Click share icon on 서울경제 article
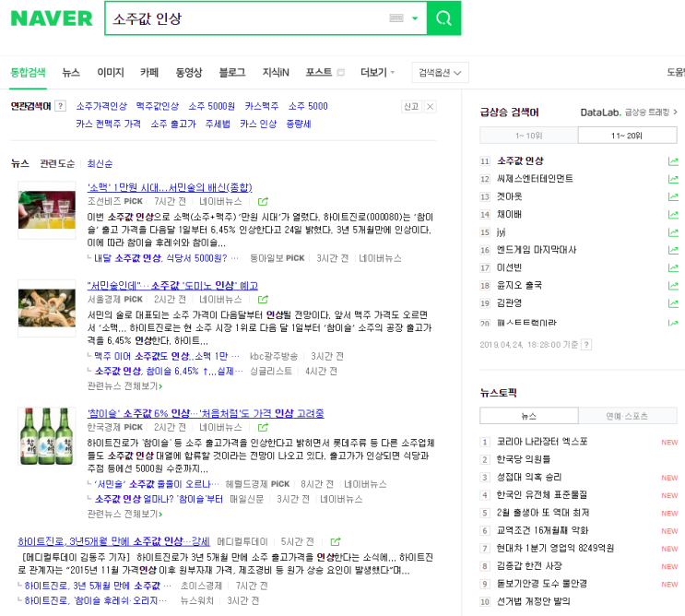The image size is (685, 616). coord(263,300)
